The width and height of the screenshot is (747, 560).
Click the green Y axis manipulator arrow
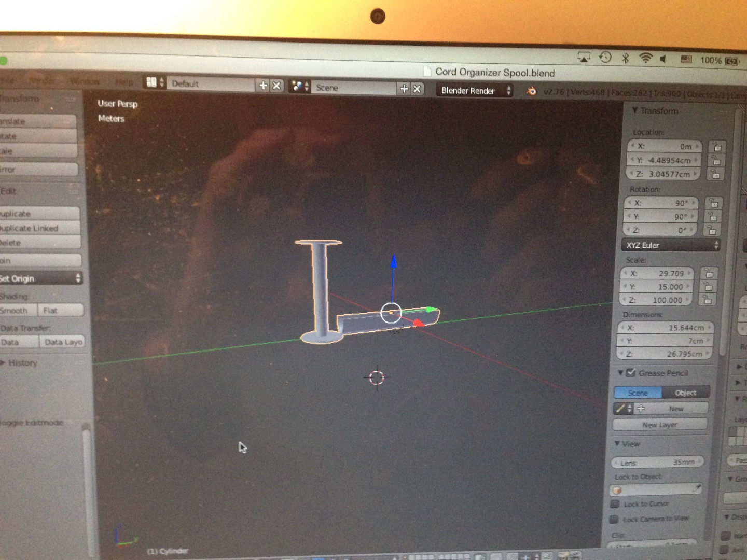pos(431,310)
